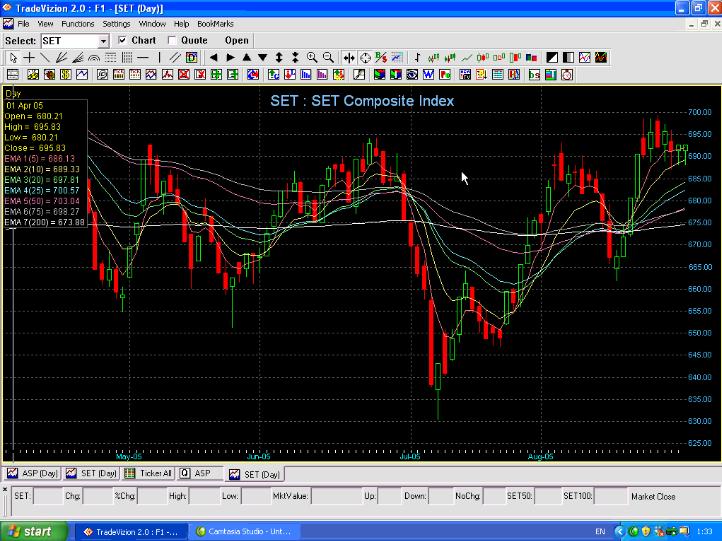Open the Select symbol dropdown arrow
722x541 pixels.
[x=104, y=41]
